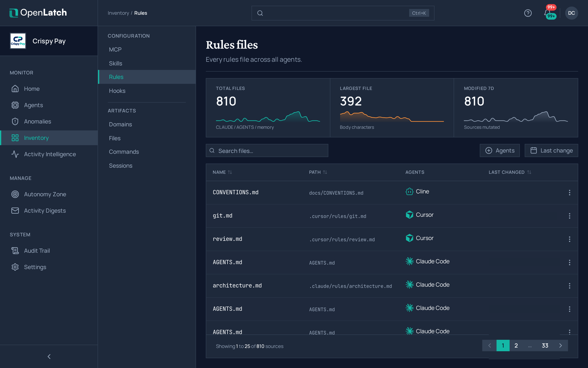
Task: Click the Inventory breadcrumb link
Action: click(118, 13)
